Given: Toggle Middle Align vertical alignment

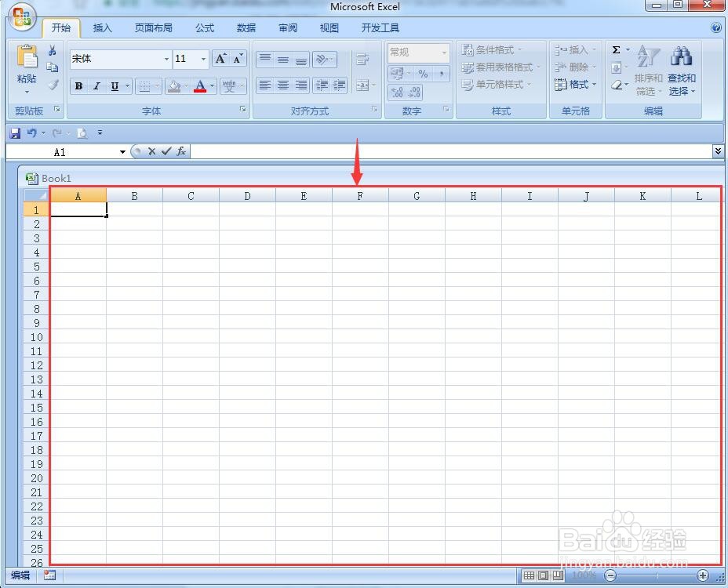Looking at the screenshot, I should click(282, 59).
